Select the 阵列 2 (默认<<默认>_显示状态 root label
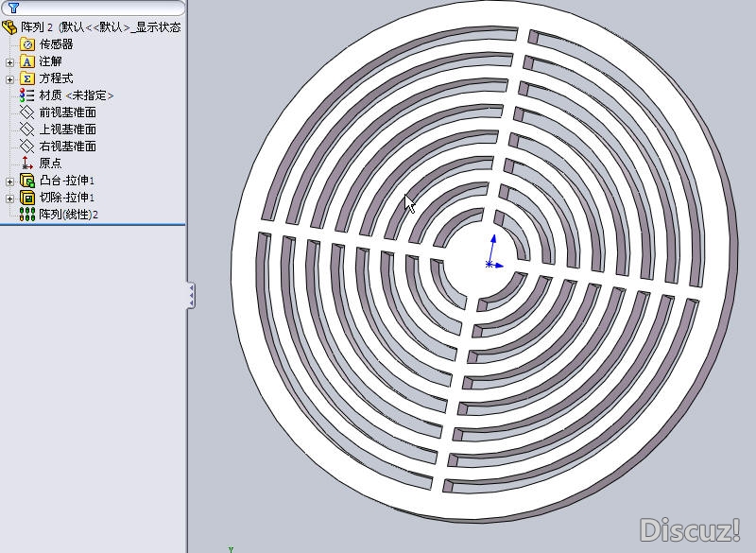 (x=101, y=27)
